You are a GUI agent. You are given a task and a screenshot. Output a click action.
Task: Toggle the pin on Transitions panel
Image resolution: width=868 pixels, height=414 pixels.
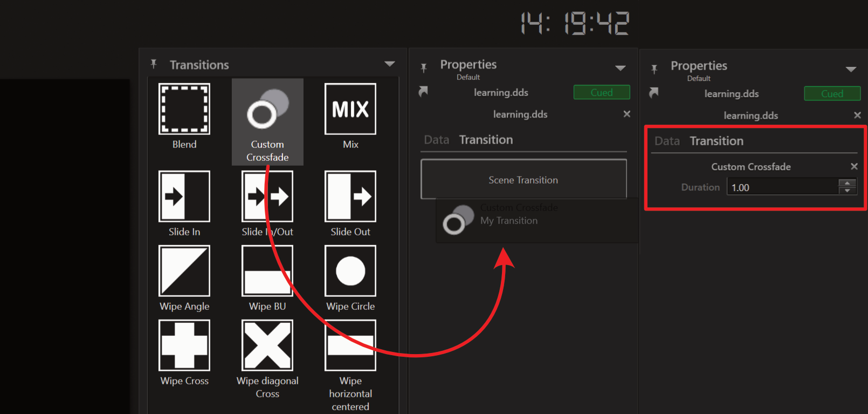(154, 64)
